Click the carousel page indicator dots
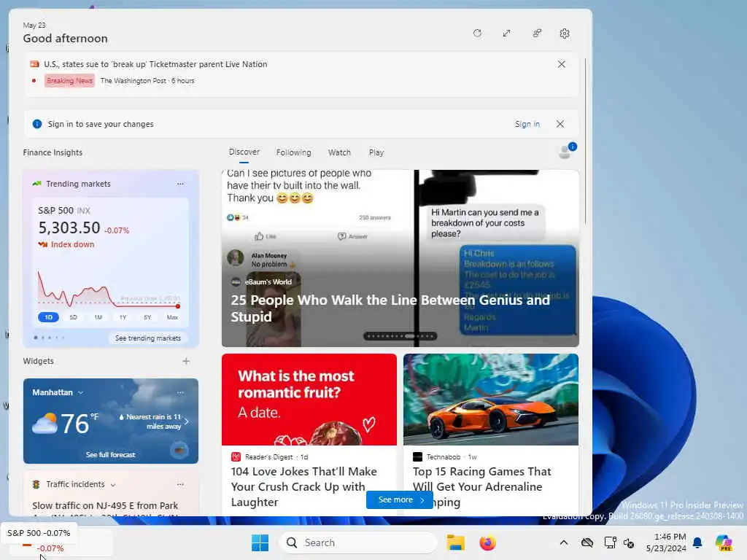Screen dimensions: 747x560 pyautogui.click(x=400, y=336)
